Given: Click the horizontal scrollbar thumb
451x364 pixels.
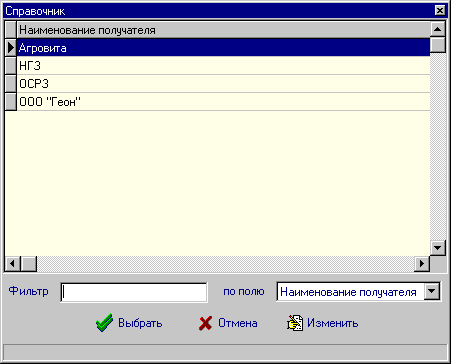Looking at the screenshot, I should coord(29,264).
